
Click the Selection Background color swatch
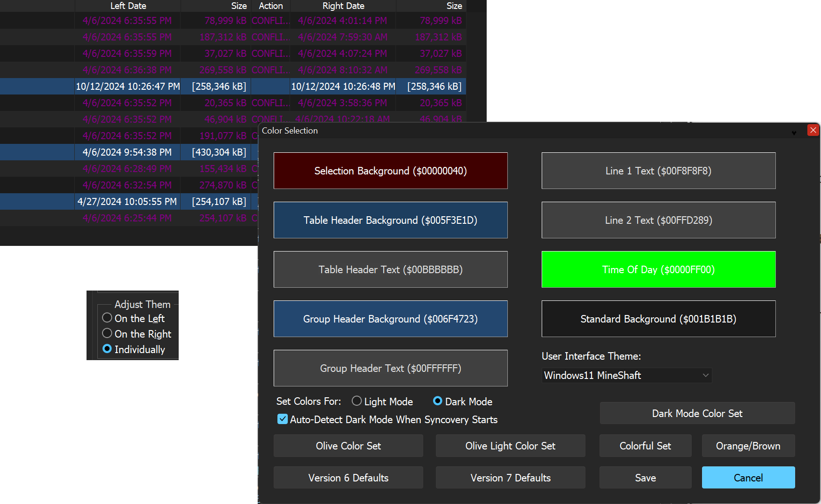click(390, 171)
